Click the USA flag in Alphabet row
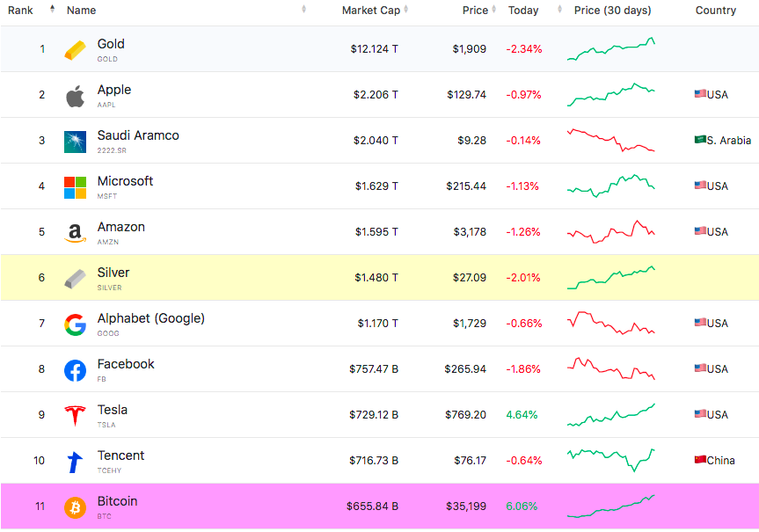The height and width of the screenshot is (532, 759). (700, 322)
